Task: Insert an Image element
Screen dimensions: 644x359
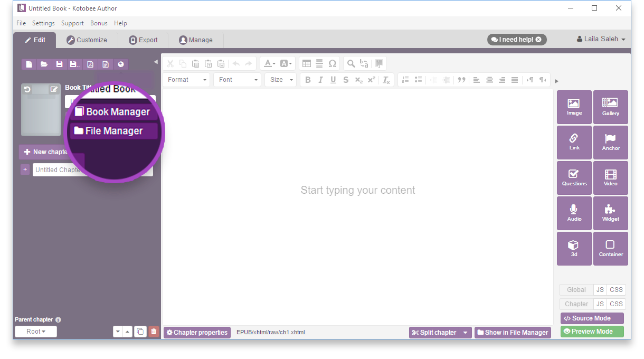Action: [x=574, y=107]
